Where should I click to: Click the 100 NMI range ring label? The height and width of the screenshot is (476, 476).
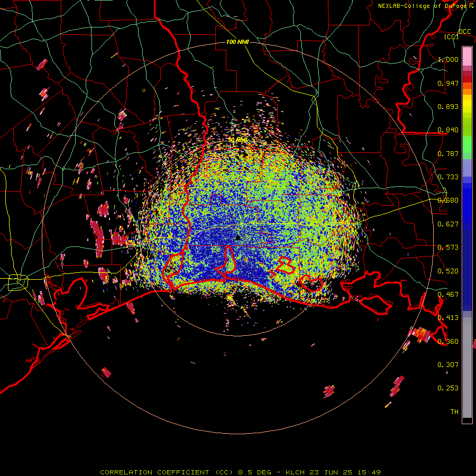(237, 42)
